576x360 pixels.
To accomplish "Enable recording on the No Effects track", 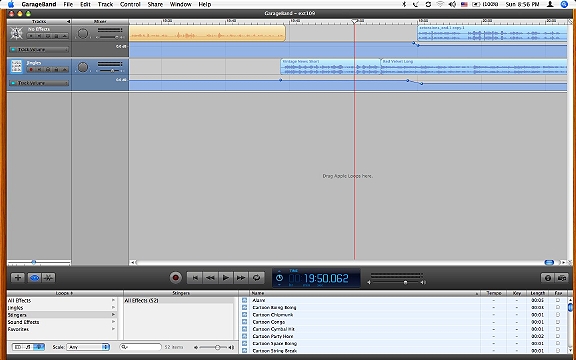I will pos(31,36).
